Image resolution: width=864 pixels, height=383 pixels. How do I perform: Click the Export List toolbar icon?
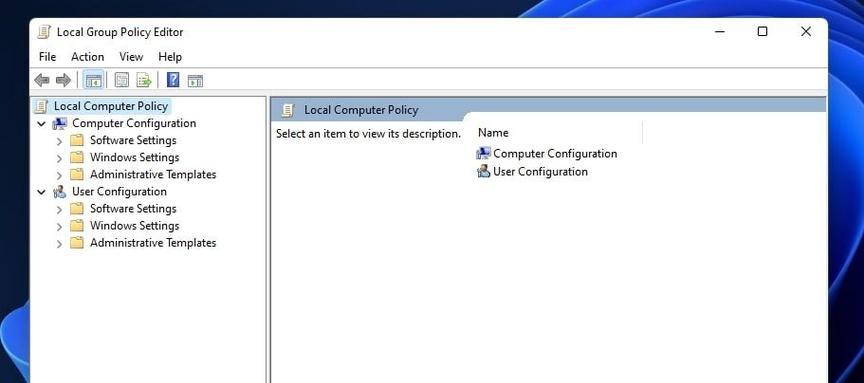tap(144, 80)
